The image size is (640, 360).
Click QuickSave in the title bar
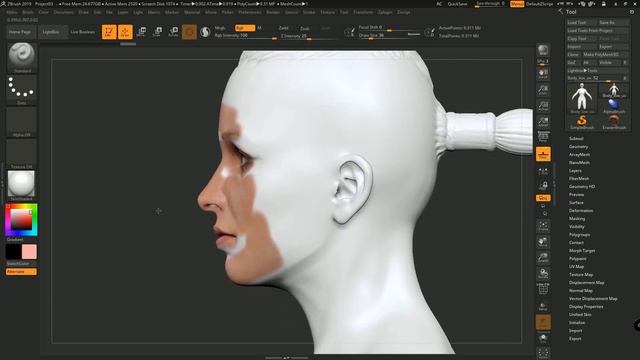tap(458, 4)
